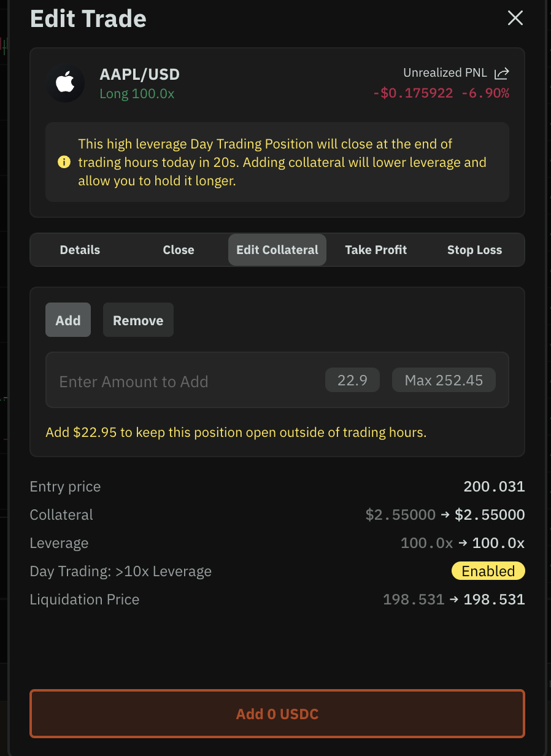The width and height of the screenshot is (551, 756).
Task: Click the AAPL/USD pair name
Action: [140, 75]
